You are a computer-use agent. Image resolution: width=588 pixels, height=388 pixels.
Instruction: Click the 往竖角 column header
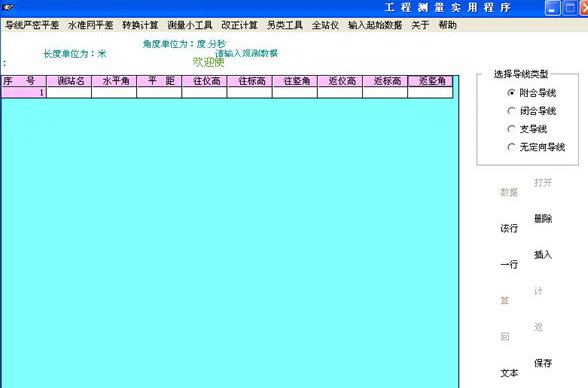[x=295, y=81]
